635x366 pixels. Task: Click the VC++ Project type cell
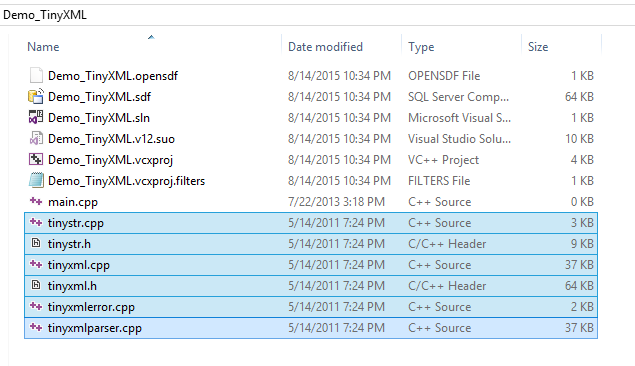click(443, 160)
